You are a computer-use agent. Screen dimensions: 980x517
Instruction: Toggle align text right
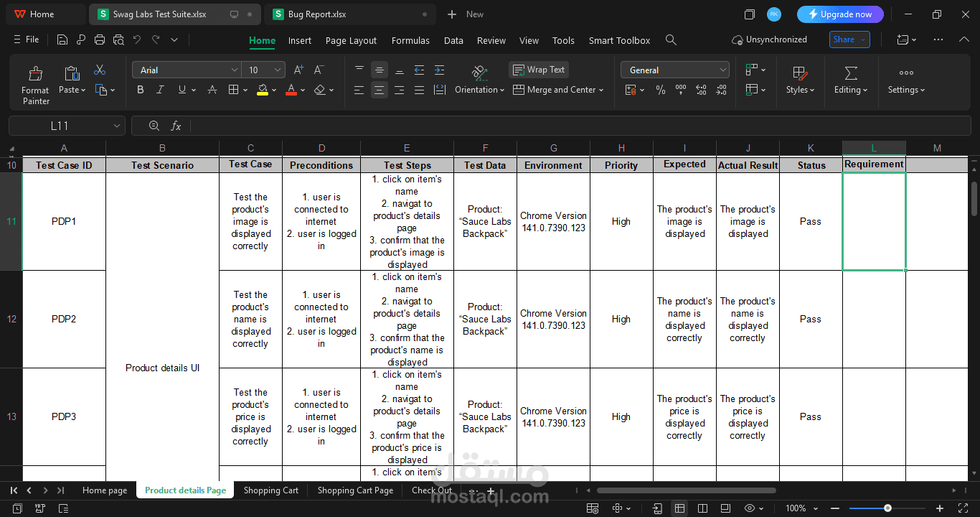400,90
